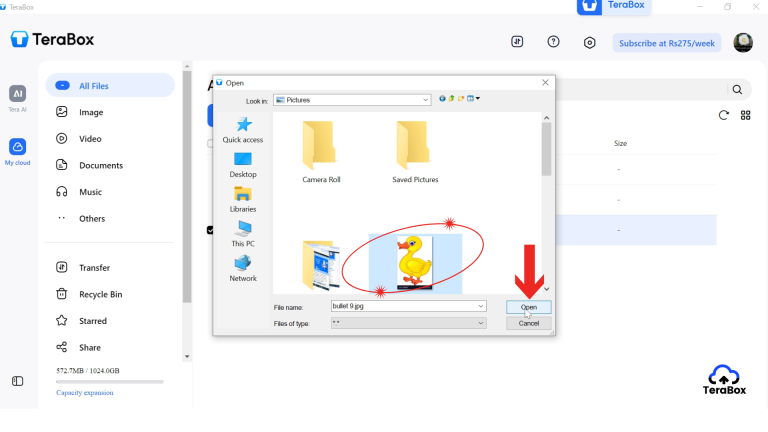Click the search magnifier icon
Image resolution: width=768 pixels, height=432 pixels.
click(737, 90)
